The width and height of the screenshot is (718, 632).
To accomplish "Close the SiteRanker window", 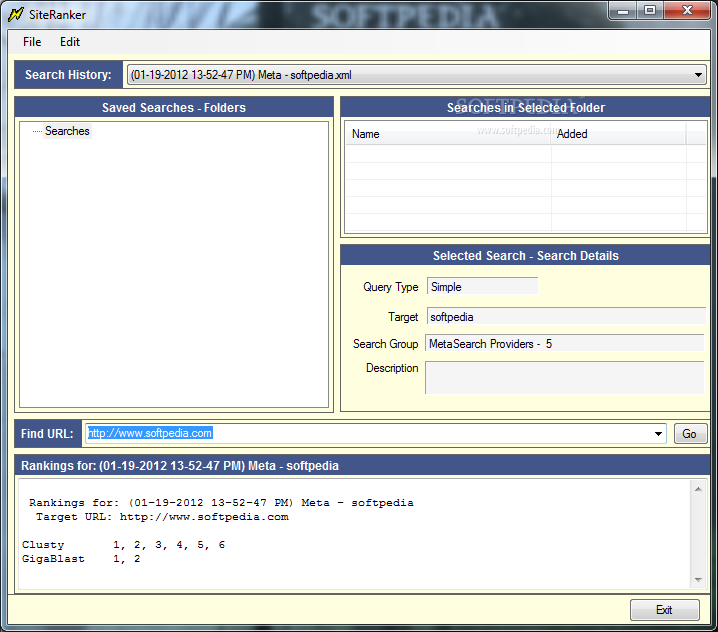I will point(687,11).
